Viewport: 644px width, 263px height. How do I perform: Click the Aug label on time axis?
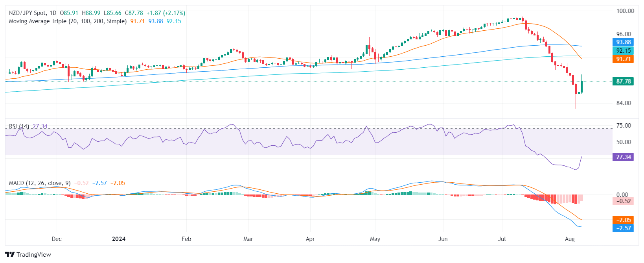click(569, 239)
